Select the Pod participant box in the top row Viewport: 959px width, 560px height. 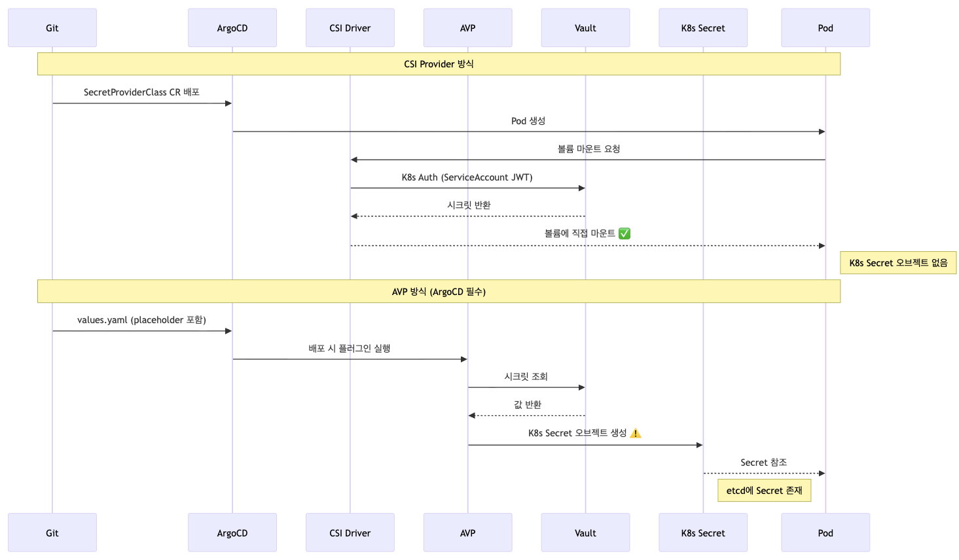[825, 28]
